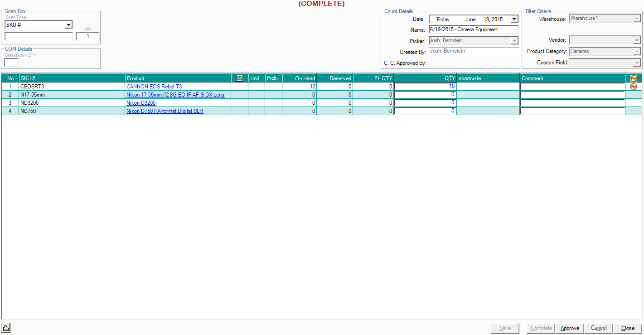Click the orange sync icon for CEOSRT3 row

pyautogui.click(x=634, y=87)
